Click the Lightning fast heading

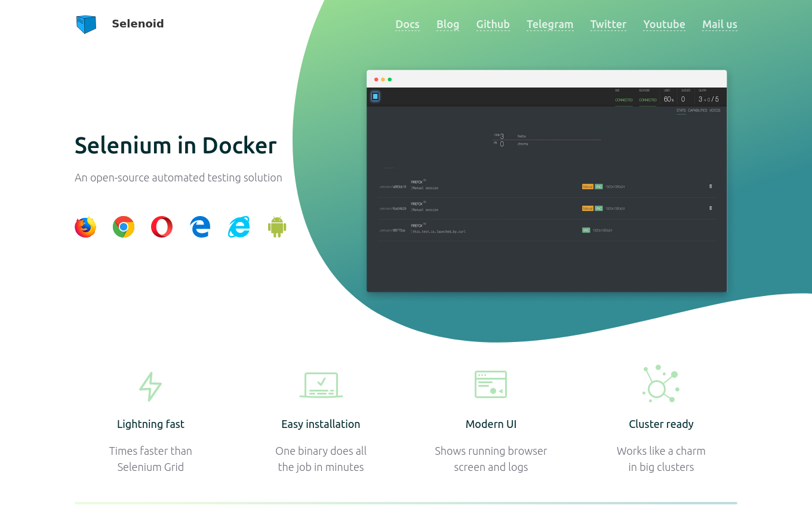pyautogui.click(x=150, y=424)
